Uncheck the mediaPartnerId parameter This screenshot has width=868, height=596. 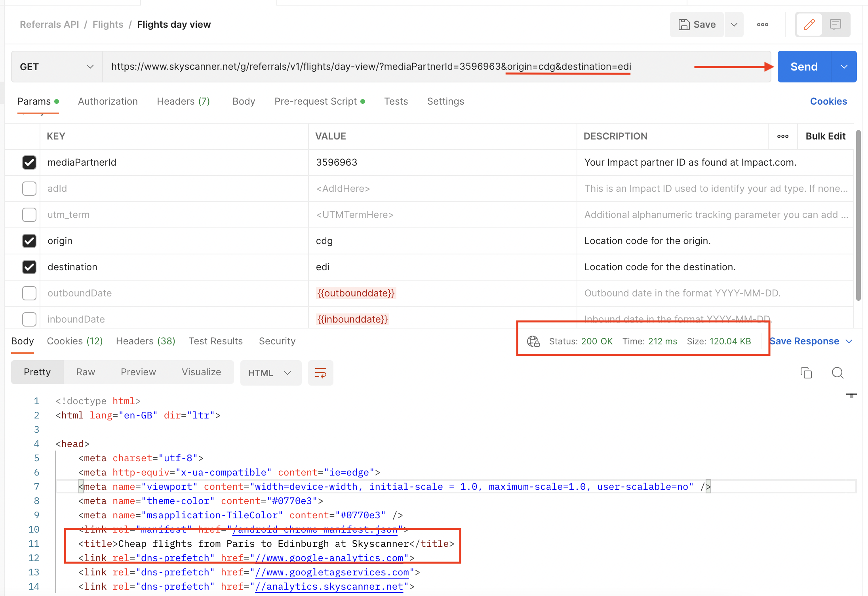pyautogui.click(x=29, y=162)
